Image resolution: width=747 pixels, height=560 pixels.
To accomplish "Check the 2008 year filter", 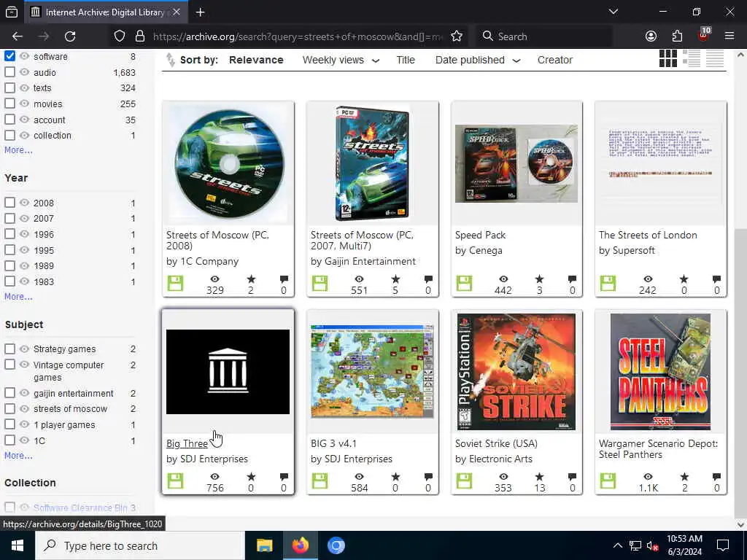I will click(9, 203).
